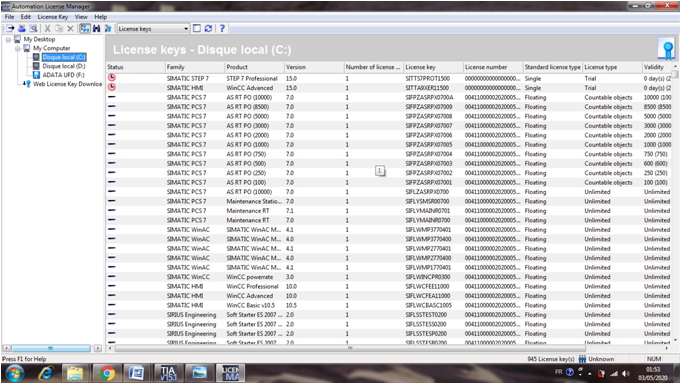Click the vertical scrollbar up arrow of license list
The height and width of the screenshot is (384, 681).
675,66
